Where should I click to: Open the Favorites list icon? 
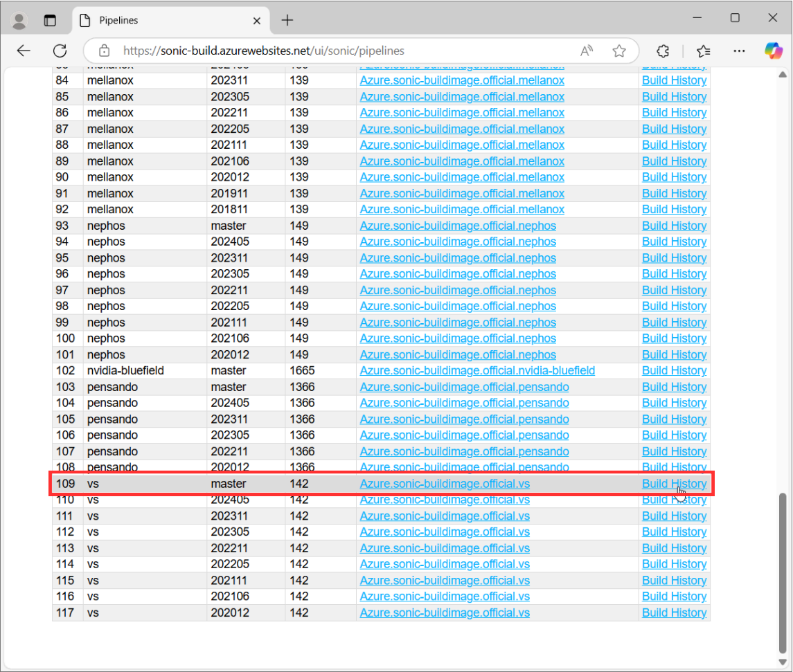pyautogui.click(x=703, y=51)
